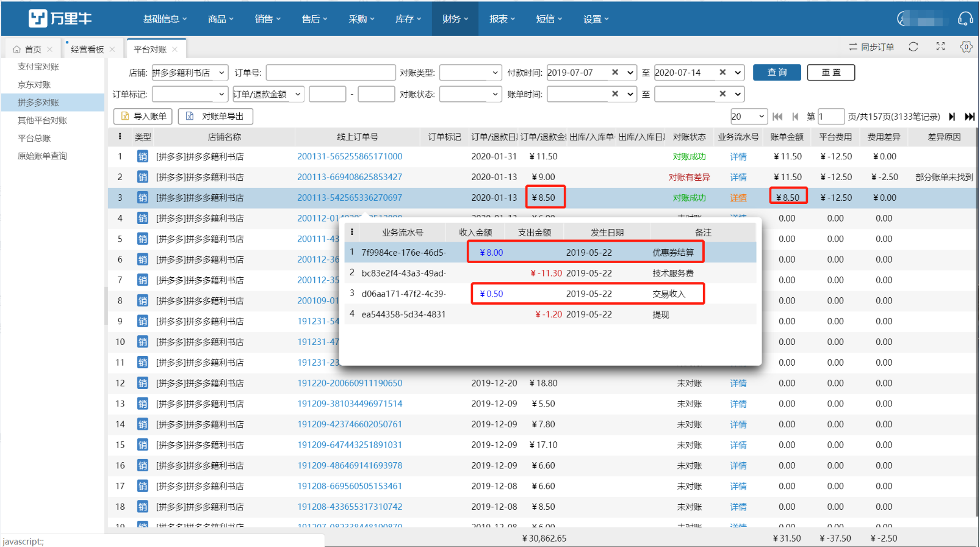Open the customer service headset icon

coord(965,19)
